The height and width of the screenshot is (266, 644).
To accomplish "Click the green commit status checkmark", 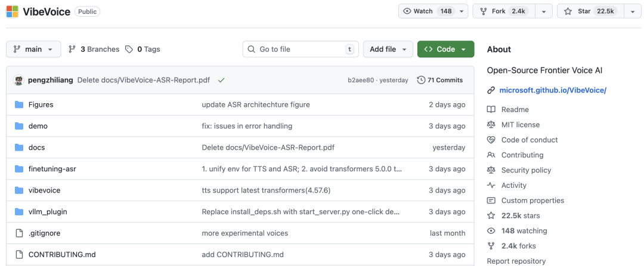I will pos(221,80).
